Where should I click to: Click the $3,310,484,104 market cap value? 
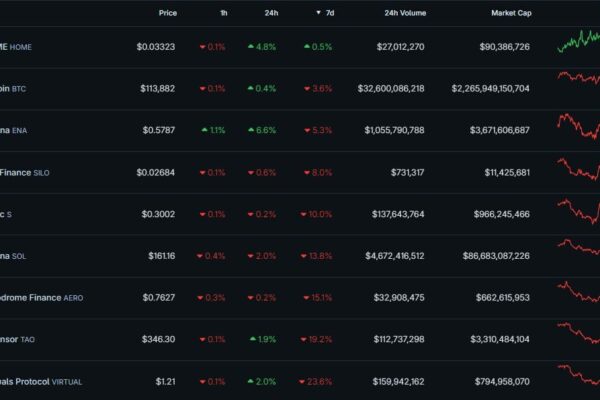[500, 339]
